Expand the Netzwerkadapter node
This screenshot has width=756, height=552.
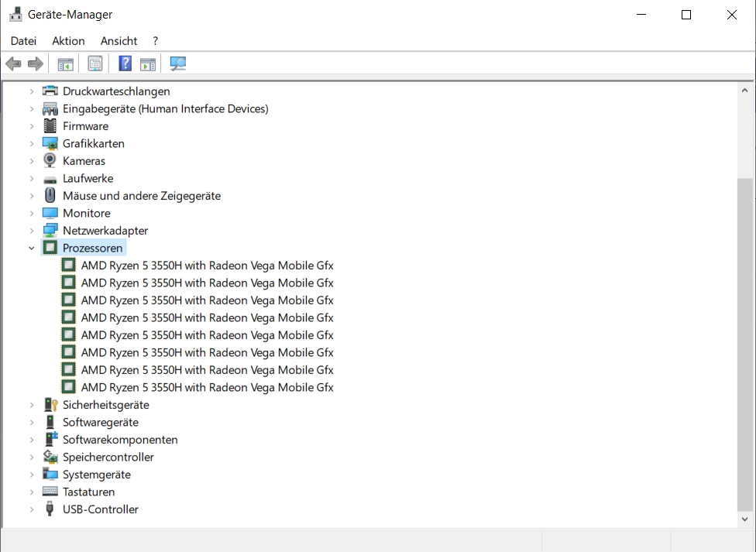[x=31, y=231]
